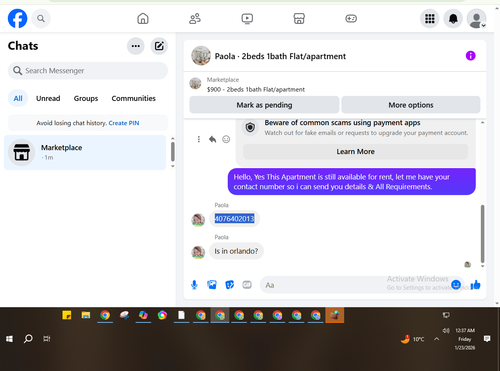This screenshot has height=371, width=500.
Task: Click the Learn More scam warning button
Action: (x=355, y=152)
